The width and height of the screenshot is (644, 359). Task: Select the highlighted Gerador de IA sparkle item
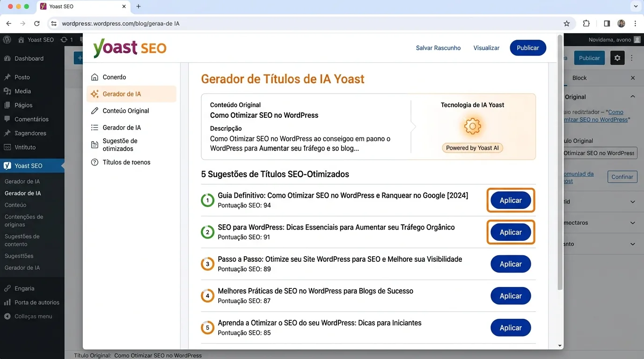click(132, 94)
